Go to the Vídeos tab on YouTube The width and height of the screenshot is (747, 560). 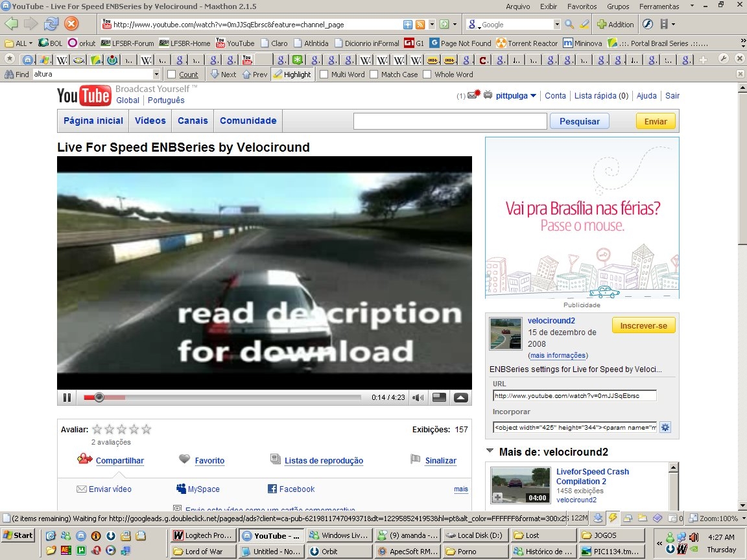(150, 121)
